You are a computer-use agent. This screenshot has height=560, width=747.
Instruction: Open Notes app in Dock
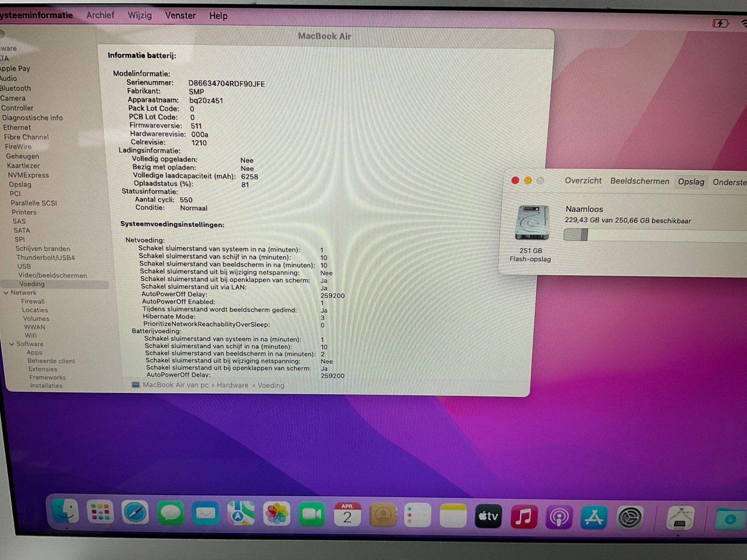453,516
